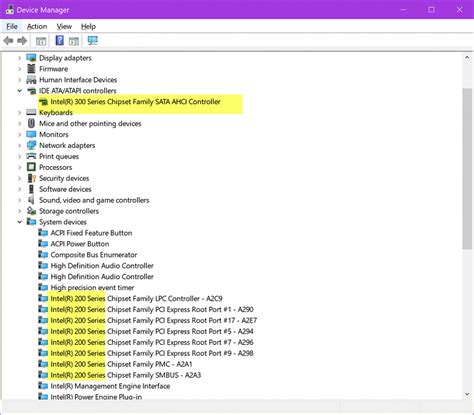Screen dimensions: 474x415
Task: Select PCI Express Root Port #5 - A294
Action: tap(152, 331)
